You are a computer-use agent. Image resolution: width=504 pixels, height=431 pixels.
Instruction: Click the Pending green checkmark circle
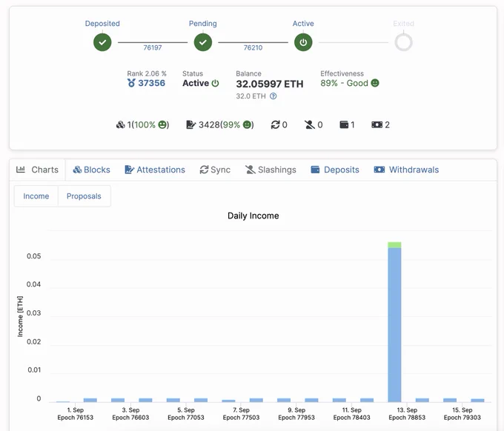203,42
